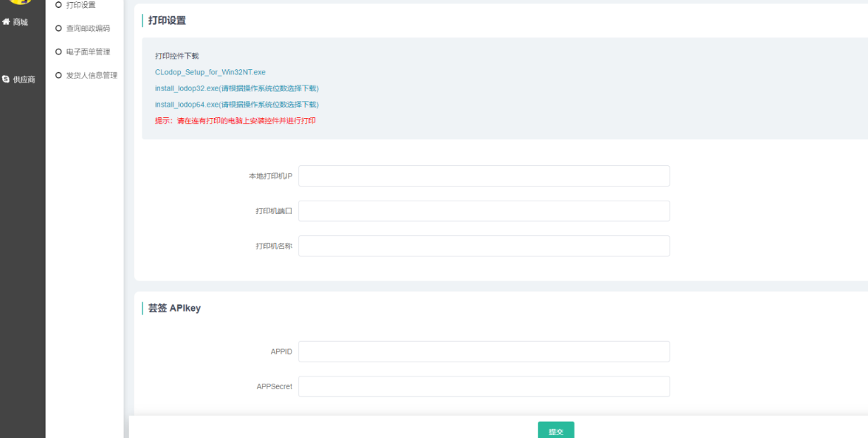Viewport: 868px width, 438px height.
Task: Click the APPID input box
Action: coord(483,352)
